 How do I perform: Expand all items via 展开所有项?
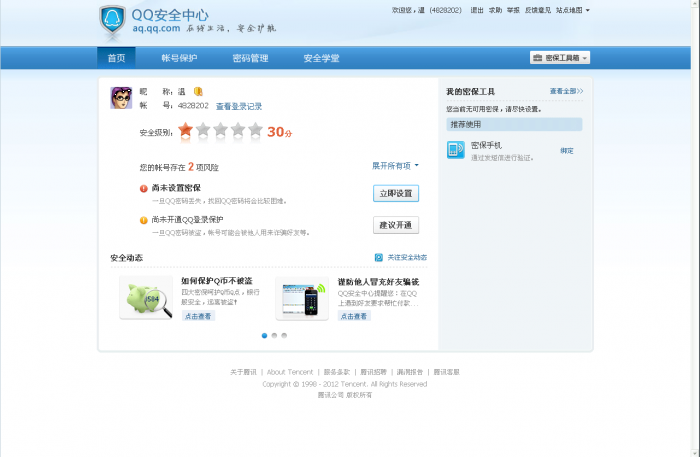point(396,166)
